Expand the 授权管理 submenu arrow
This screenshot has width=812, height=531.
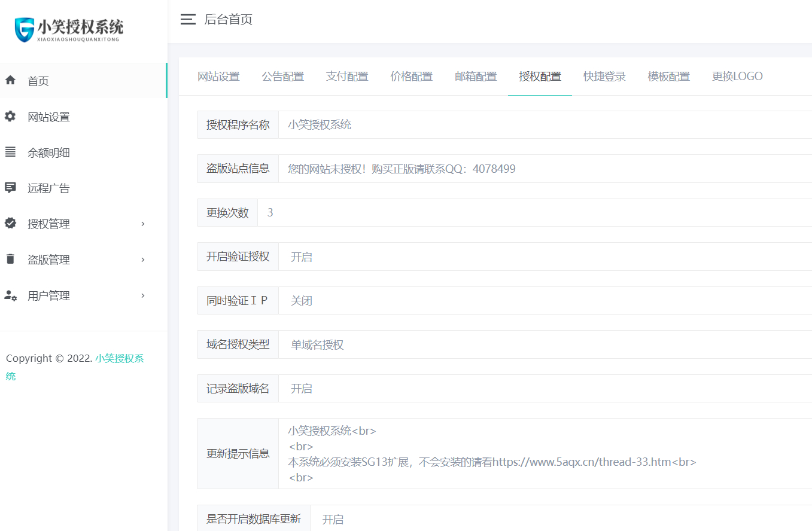142,224
